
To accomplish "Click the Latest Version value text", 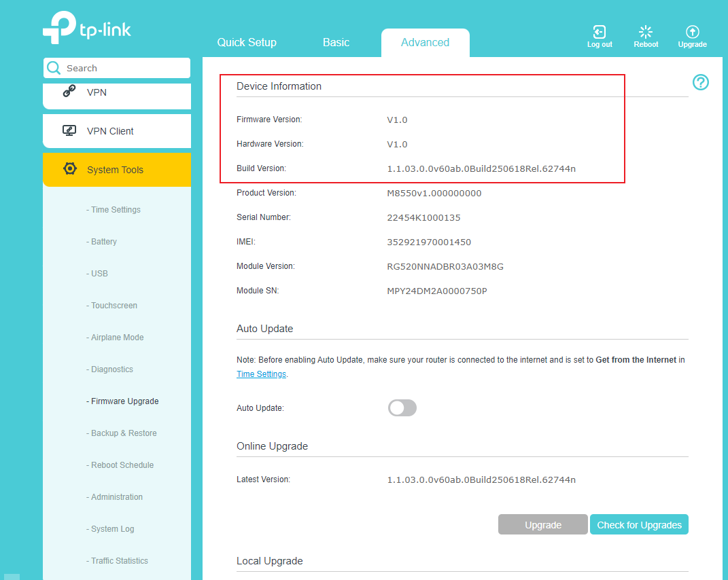I will [481, 479].
